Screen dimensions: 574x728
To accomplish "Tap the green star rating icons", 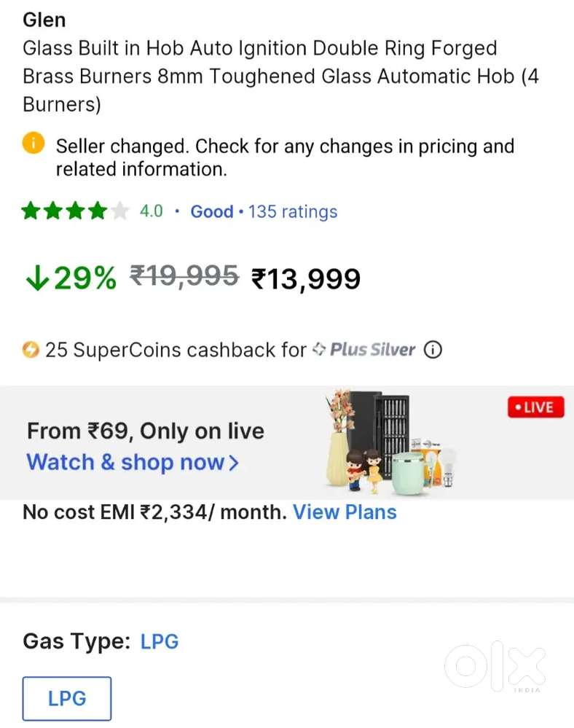I will click(x=75, y=212).
